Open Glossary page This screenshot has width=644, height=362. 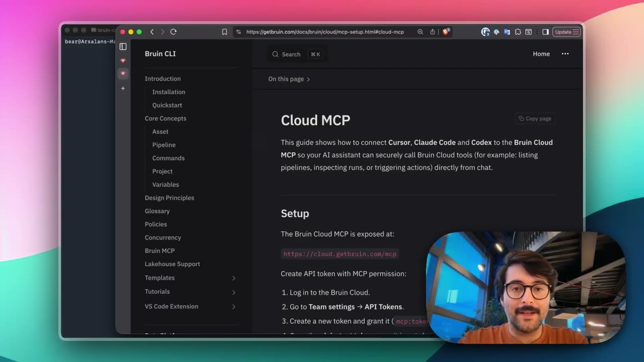pyautogui.click(x=157, y=211)
